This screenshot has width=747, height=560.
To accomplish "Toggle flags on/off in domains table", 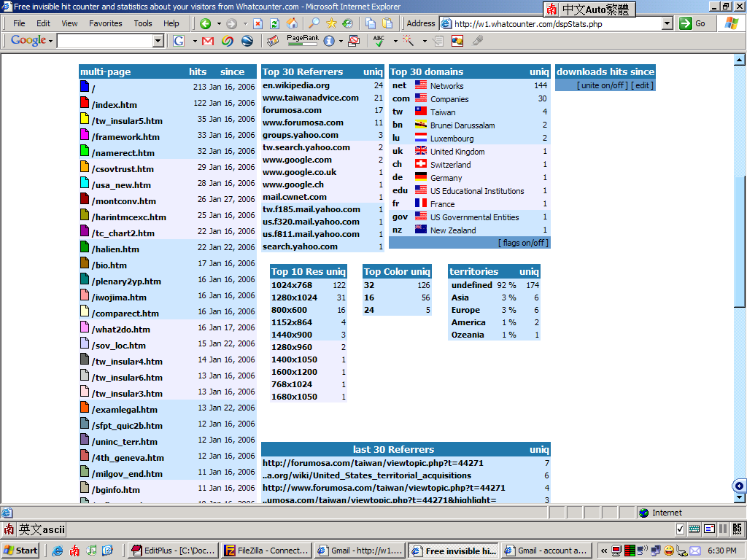I will point(523,243).
